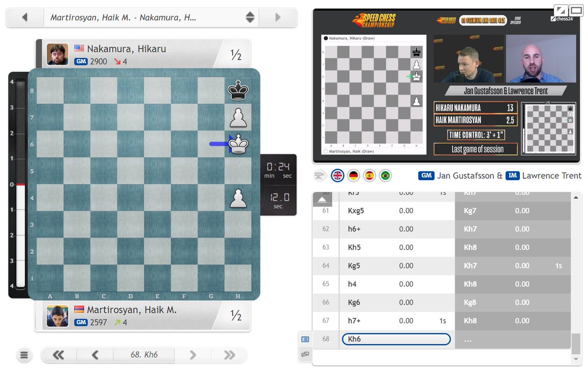
Task: Click Martirosyan's player avatar
Action: (x=57, y=316)
